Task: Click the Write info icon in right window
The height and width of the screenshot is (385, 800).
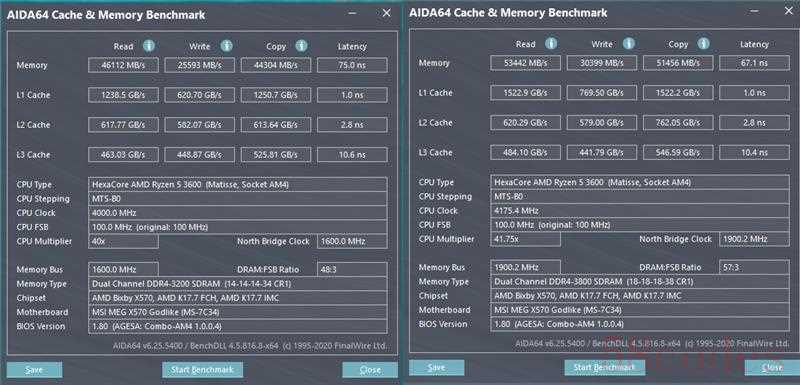Action: click(x=629, y=44)
